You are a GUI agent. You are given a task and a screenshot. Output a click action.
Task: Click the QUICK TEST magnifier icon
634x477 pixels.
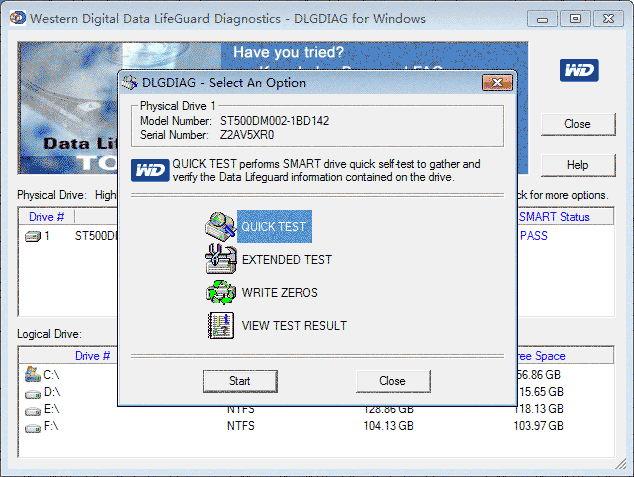pyautogui.click(x=220, y=226)
